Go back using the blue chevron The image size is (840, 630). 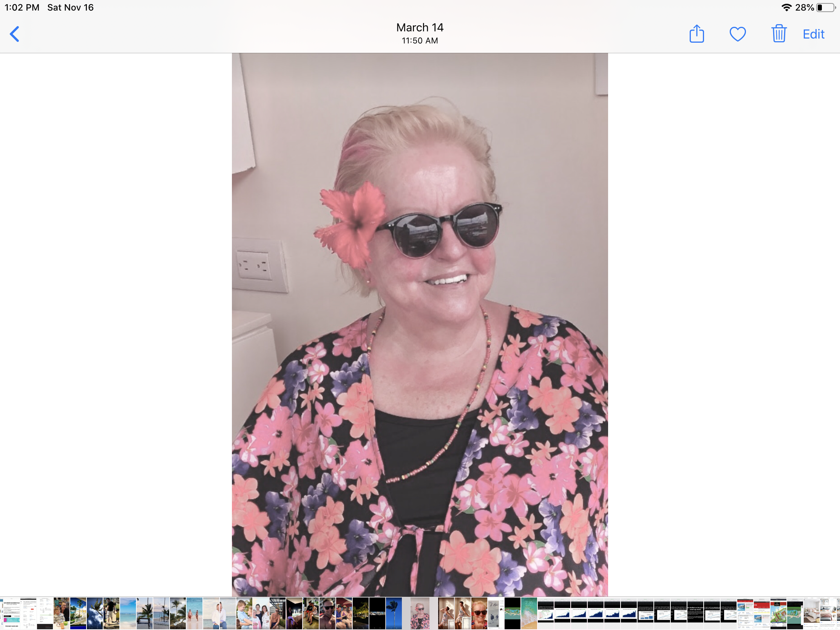pos(14,34)
